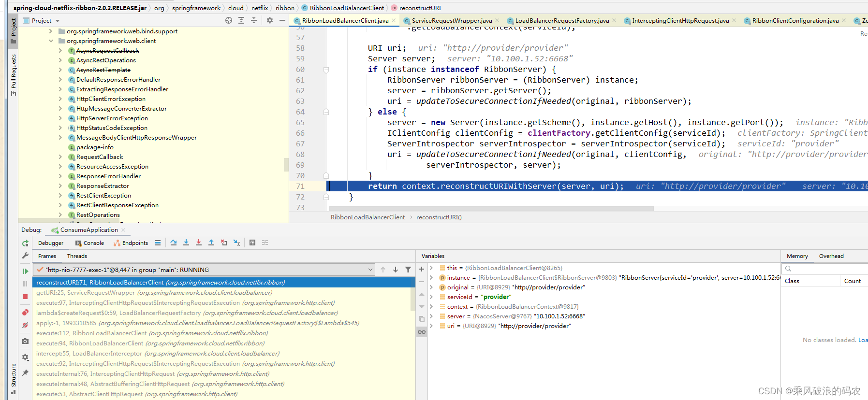
Task: Click editor horizontal scrollbar
Action: [492, 209]
